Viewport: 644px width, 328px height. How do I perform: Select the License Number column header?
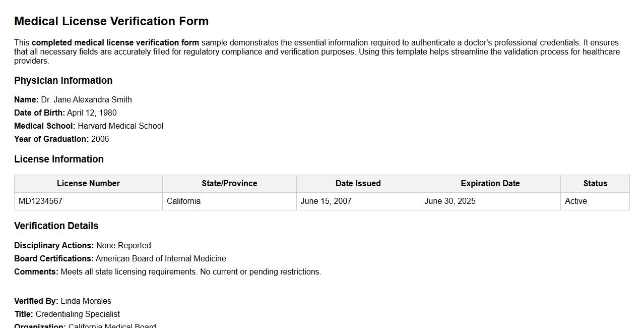click(88, 184)
